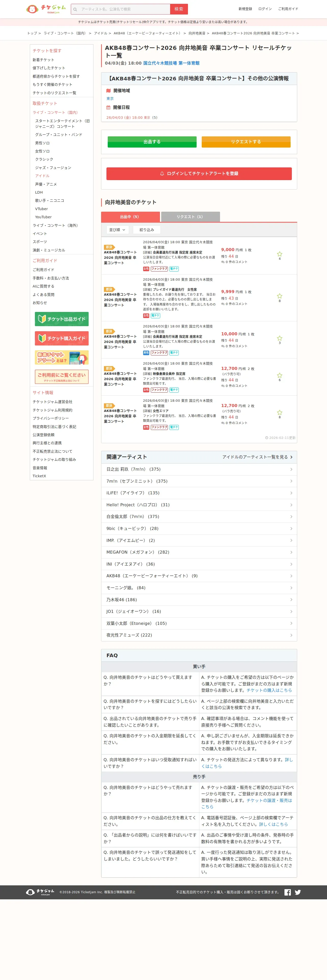The height and width of the screenshot is (980, 327).
Task: Open 値下げしたチケット in the sidebar
Action: tap(49, 68)
